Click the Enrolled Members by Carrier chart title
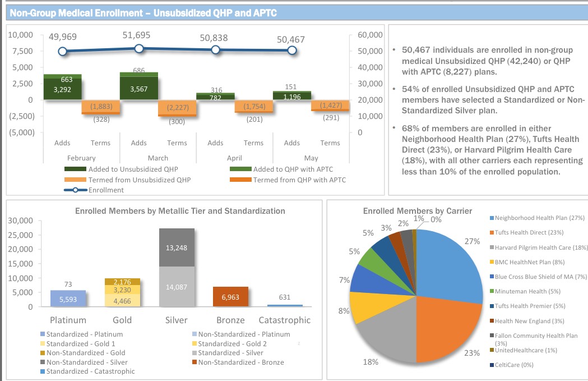 tap(417, 211)
